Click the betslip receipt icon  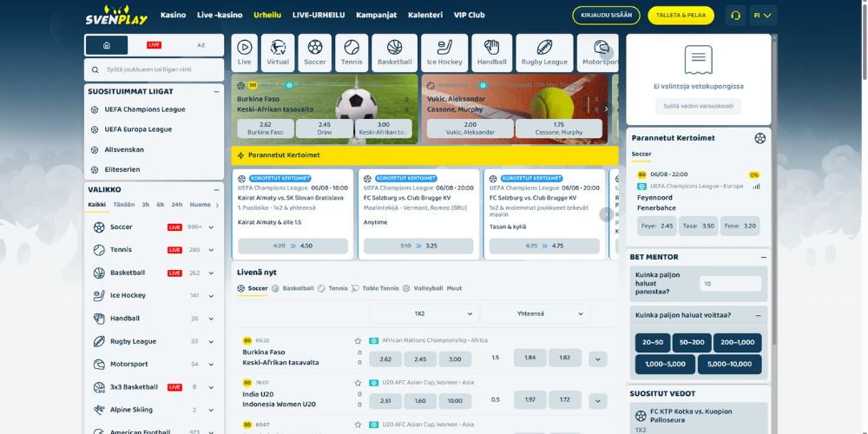698,60
